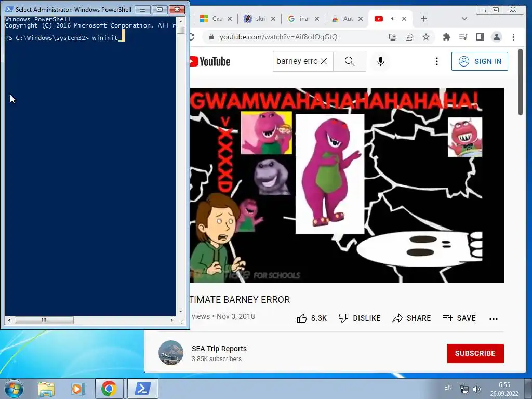This screenshot has width=532, height=399.
Task: Bookmark page with star icon
Action: [x=426, y=37]
